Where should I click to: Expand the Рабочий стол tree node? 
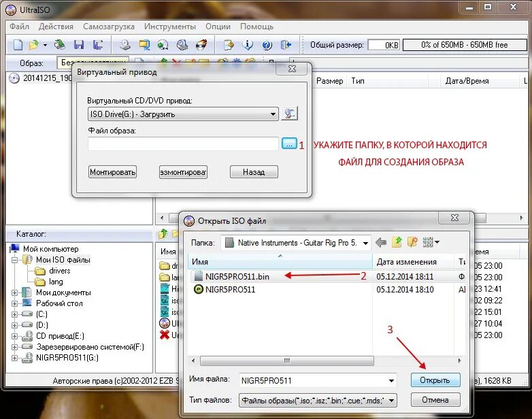[14, 303]
